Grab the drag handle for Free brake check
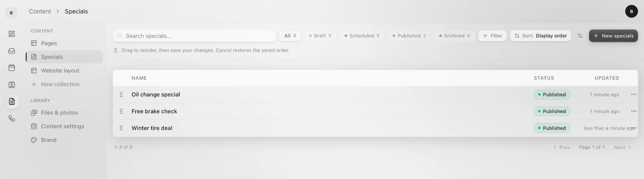644x179 pixels. [x=121, y=111]
